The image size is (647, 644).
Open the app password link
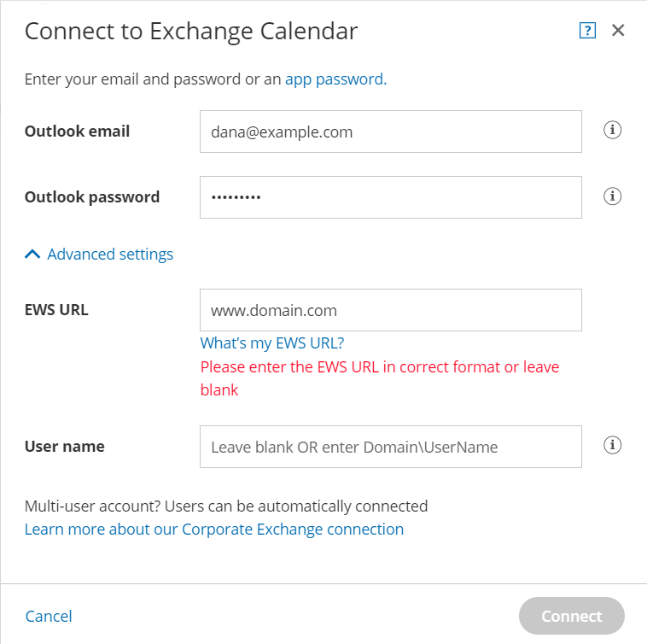[x=334, y=79]
